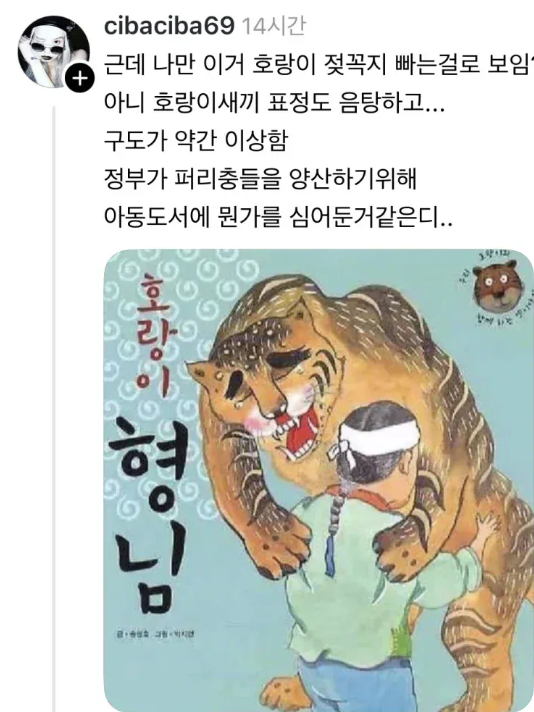Viewport: 534px width, 712px height.
Task: Click the post line 구도가 약간 이상함
Action: pyautogui.click(x=196, y=141)
